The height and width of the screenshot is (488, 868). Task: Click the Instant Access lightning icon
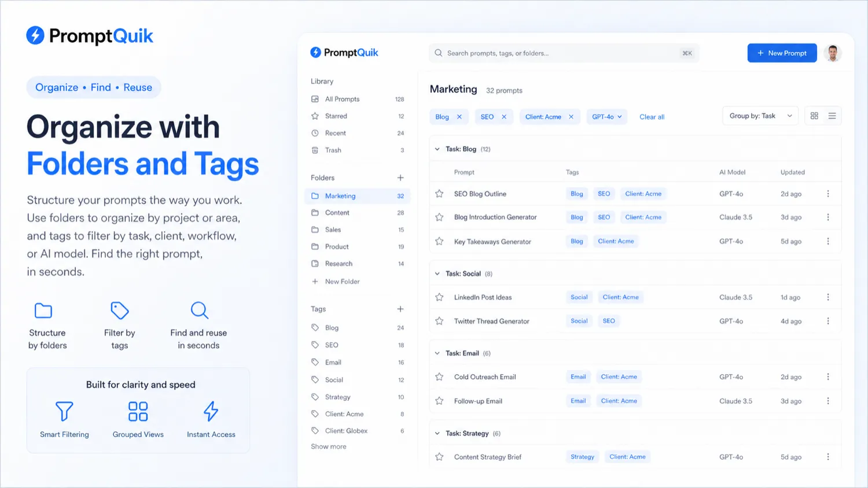[211, 411]
